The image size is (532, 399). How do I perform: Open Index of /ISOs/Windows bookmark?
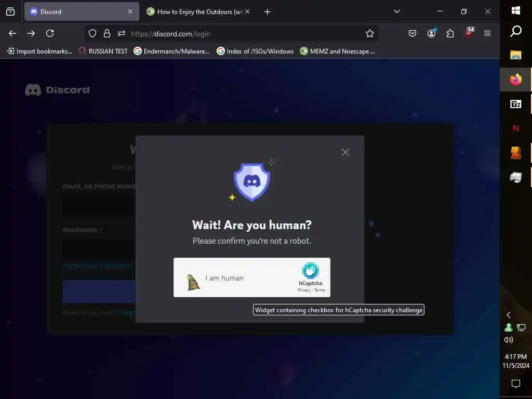point(255,51)
